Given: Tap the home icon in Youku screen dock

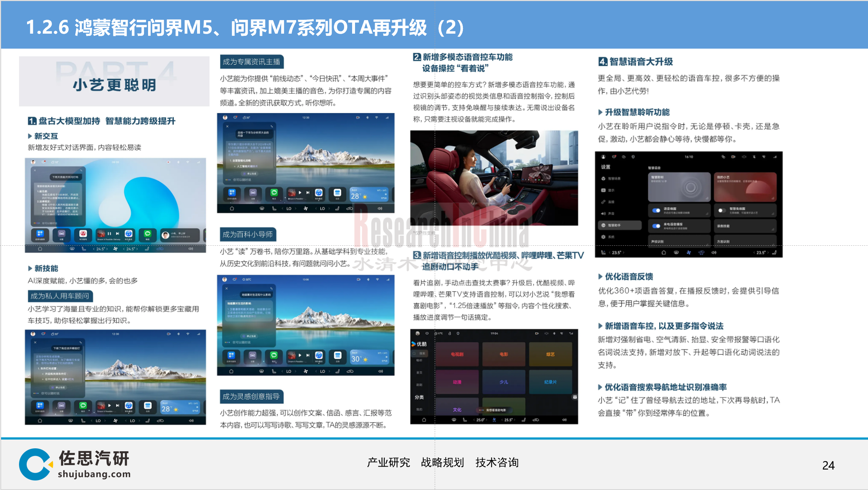Looking at the screenshot, I should (424, 420).
